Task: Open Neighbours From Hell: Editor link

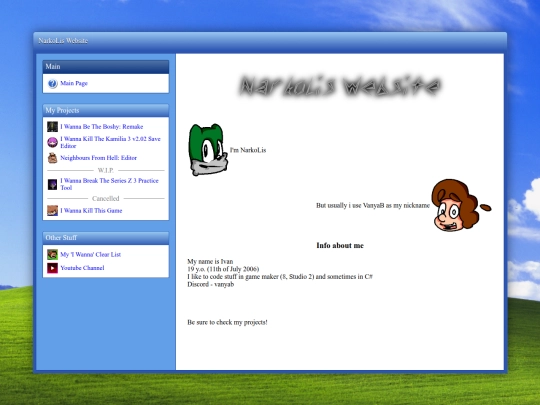Action: (x=98, y=158)
